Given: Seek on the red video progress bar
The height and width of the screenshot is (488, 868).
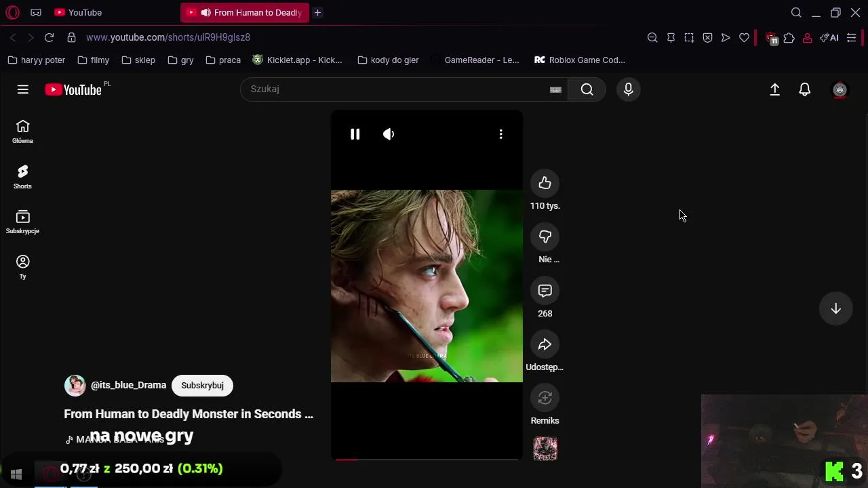Looking at the screenshot, I should point(427,460).
